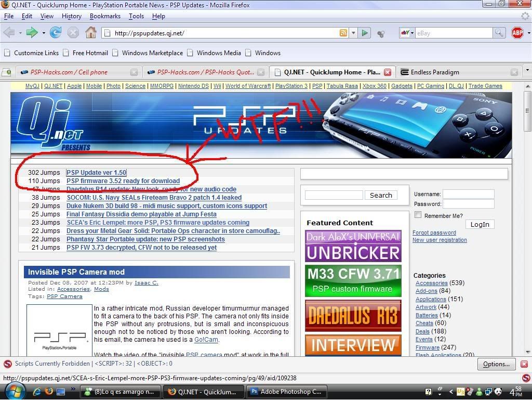The image size is (532, 400).
Task: Launch Internet Explorer from quick launch
Action: click(x=37, y=392)
